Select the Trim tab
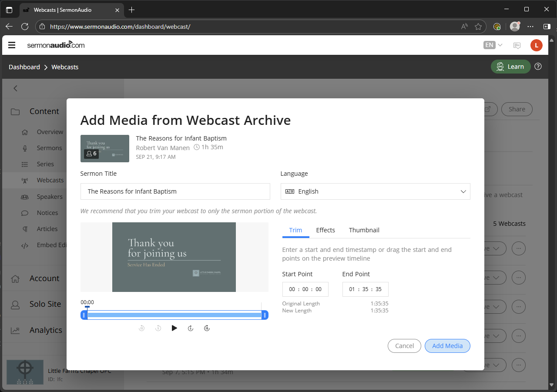557x392 pixels. click(295, 230)
